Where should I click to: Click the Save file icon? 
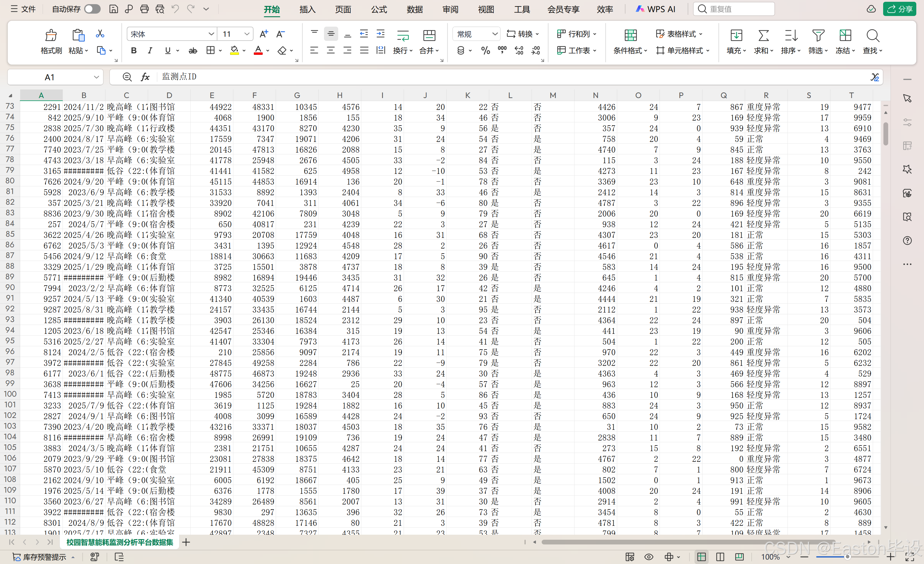[x=113, y=9]
